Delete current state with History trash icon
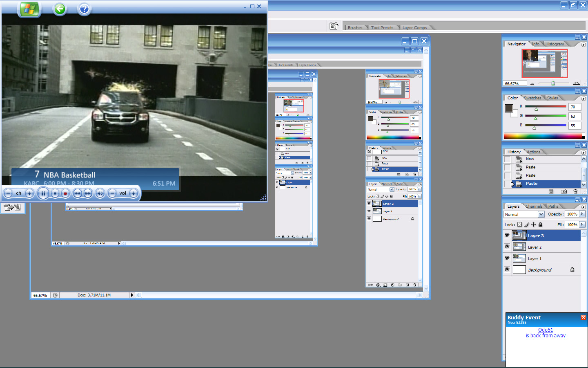The height and width of the screenshot is (368, 588). pyautogui.click(x=576, y=191)
